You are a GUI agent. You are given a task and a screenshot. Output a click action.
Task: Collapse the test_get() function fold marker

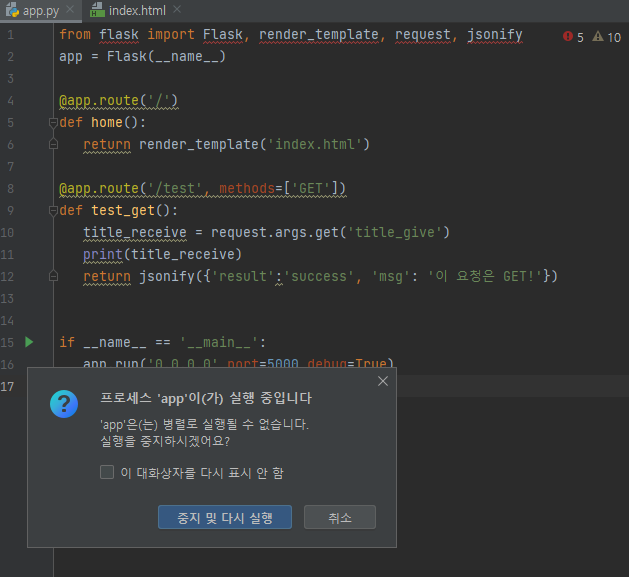(53, 210)
